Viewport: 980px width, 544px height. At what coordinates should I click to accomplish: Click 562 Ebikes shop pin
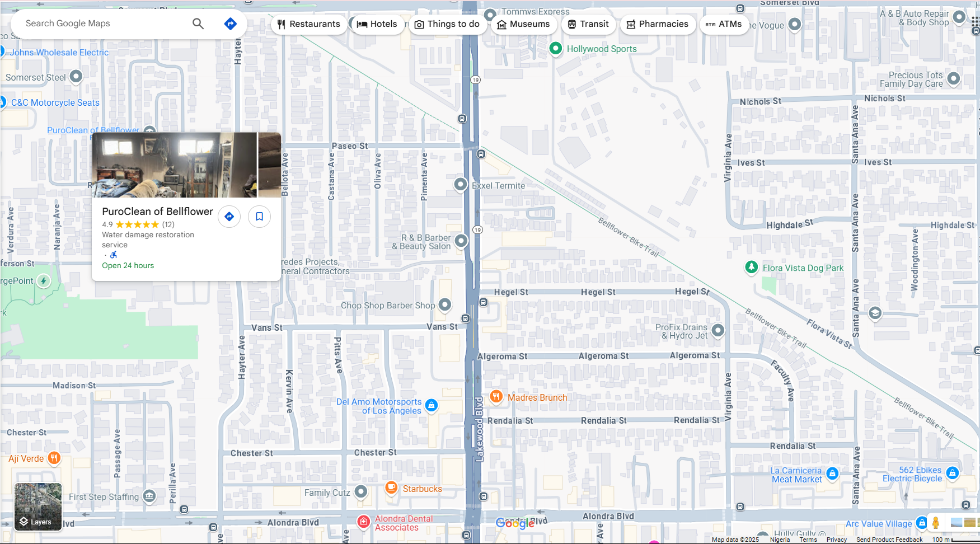tap(952, 473)
